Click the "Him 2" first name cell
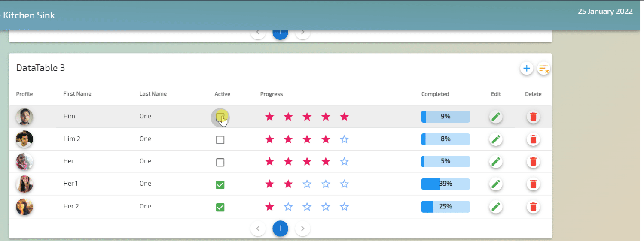This screenshot has height=241, width=644. pyautogui.click(x=72, y=139)
